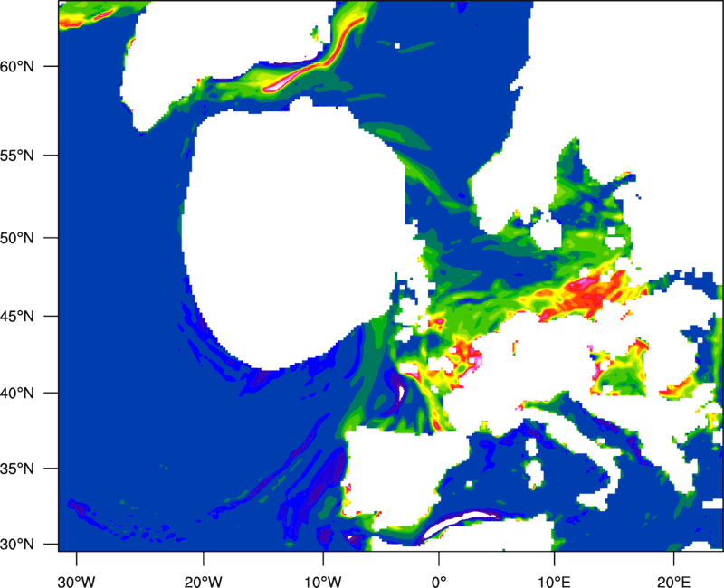Click the 50°N latitude label

pos(17,239)
